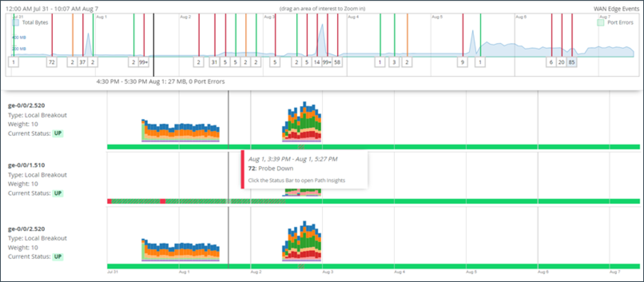Toggle the Total Bytes legend swatch

[x=16, y=23]
